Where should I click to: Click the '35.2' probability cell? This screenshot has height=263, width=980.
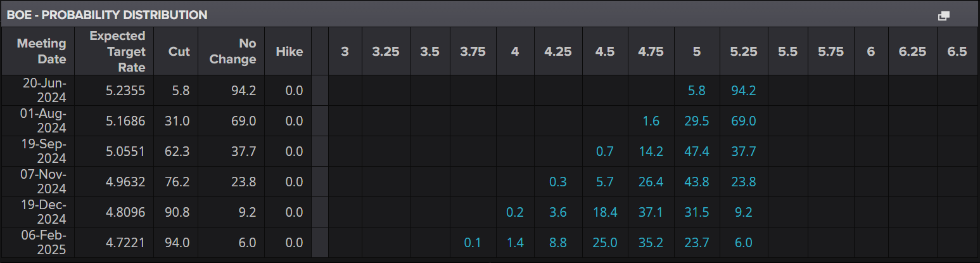tap(651, 243)
